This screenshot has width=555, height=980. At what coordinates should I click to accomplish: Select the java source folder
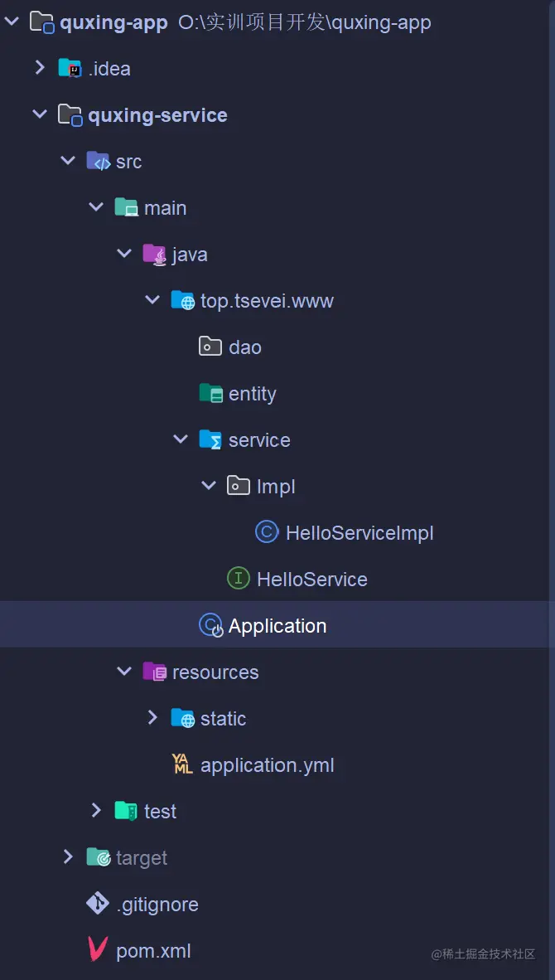tap(189, 254)
